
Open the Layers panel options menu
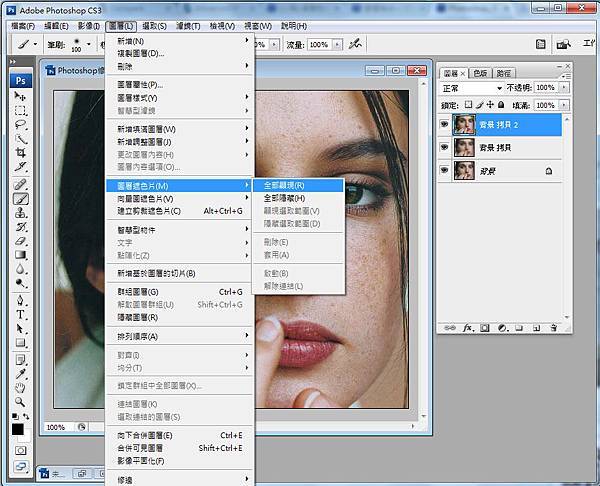[x=565, y=76]
